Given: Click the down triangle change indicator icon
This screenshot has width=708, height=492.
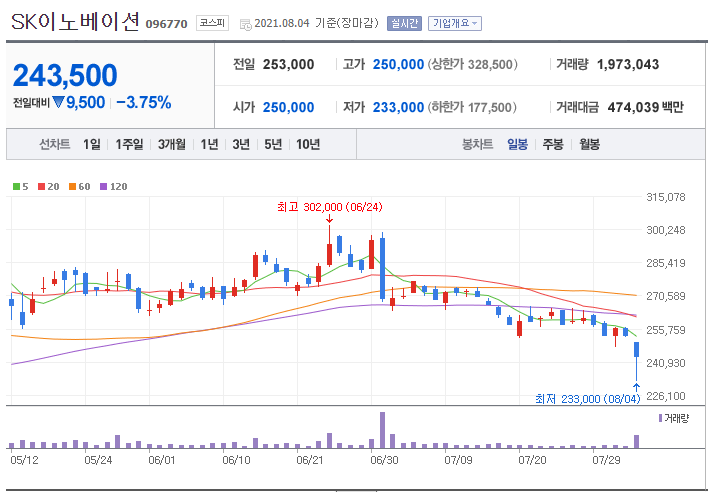Looking at the screenshot, I should coord(58,103).
